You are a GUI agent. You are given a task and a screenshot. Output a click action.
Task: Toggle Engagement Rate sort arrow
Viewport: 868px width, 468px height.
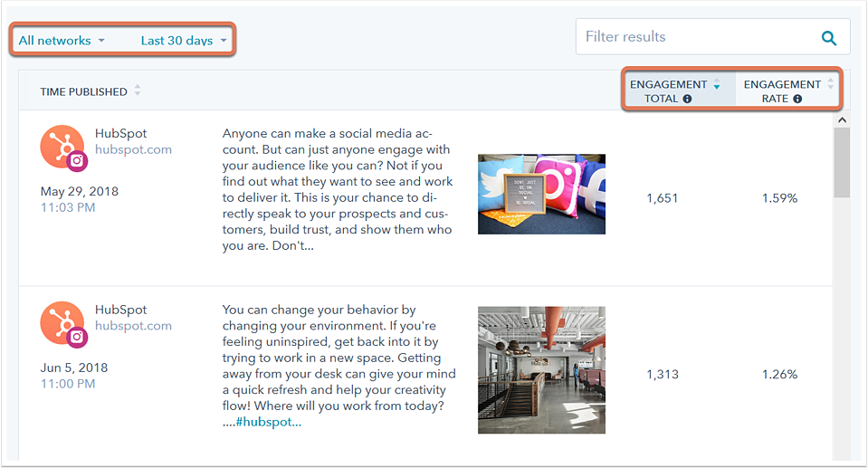(830, 83)
